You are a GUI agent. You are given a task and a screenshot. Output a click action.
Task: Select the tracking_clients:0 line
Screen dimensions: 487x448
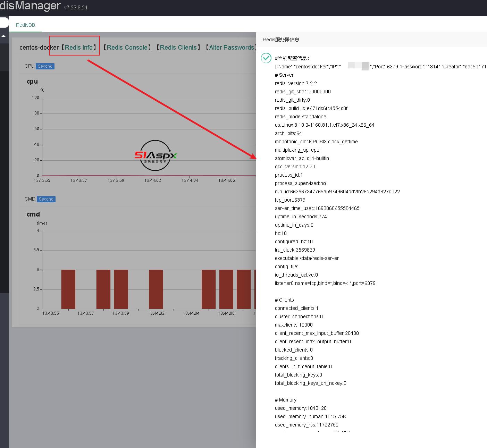294,358
